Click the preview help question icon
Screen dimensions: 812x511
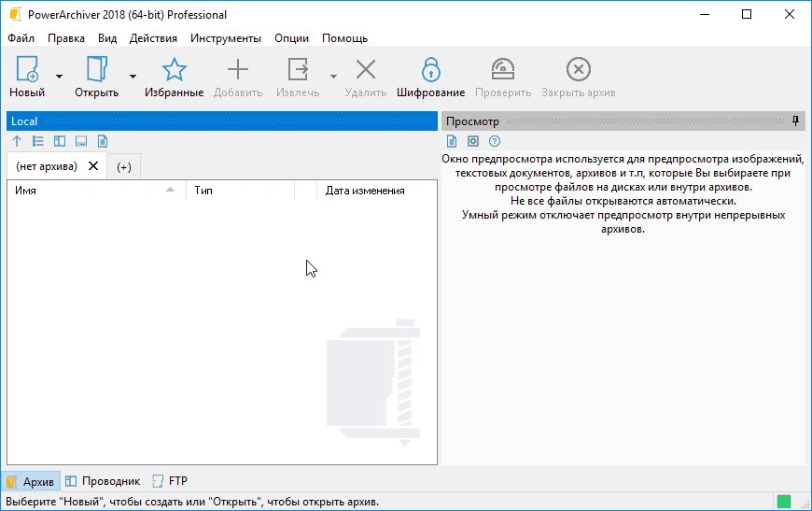[495, 141]
